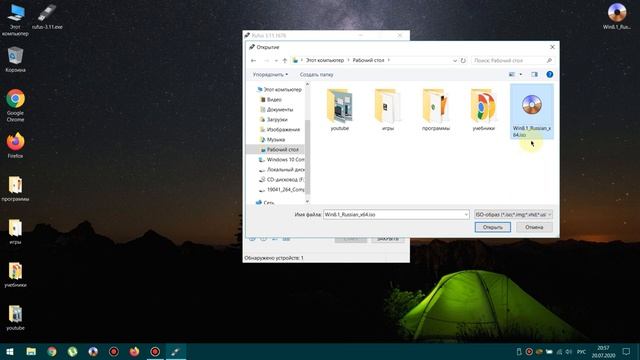Open Chrome from taskbar
This screenshot has width=640, height=360.
(52, 351)
